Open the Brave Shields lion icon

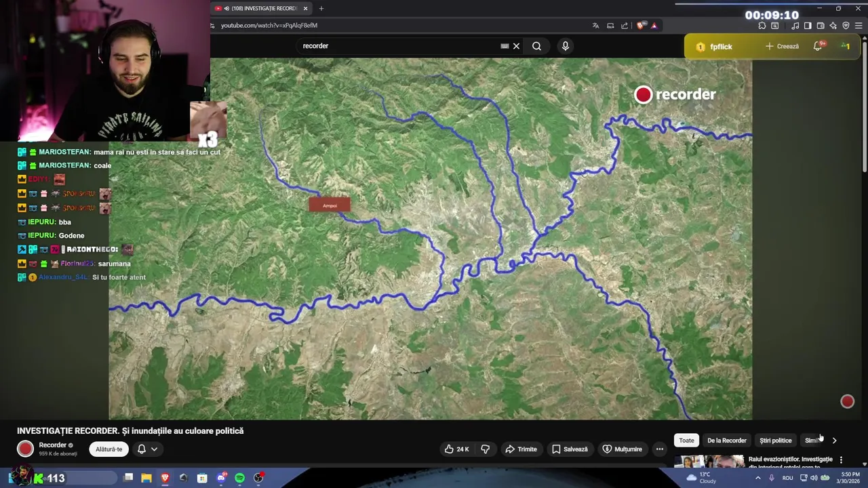coord(641,26)
